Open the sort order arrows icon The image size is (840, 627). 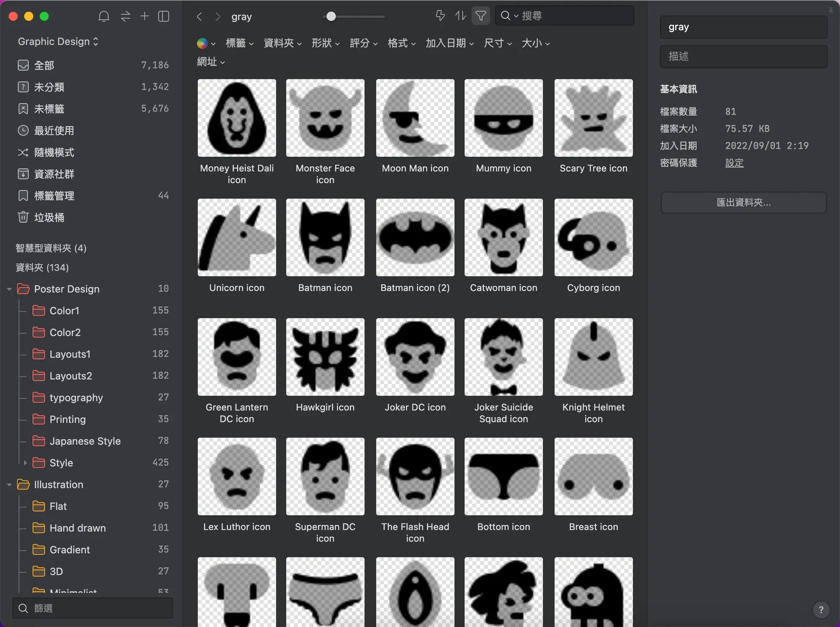tap(460, 16)
